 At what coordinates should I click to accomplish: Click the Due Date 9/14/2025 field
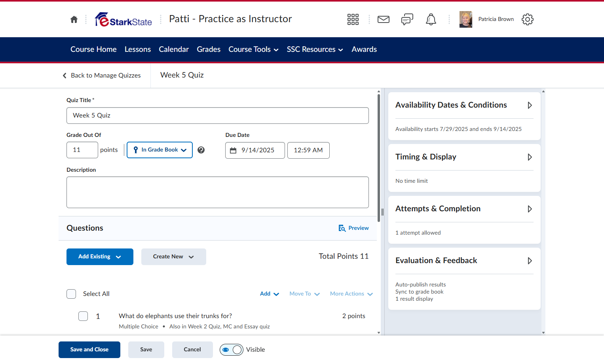[255, 150]
